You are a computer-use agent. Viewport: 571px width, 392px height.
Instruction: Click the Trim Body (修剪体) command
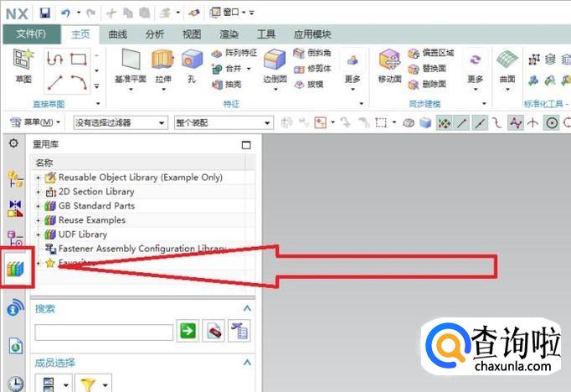pyautogui.click(x=312, y=69)
